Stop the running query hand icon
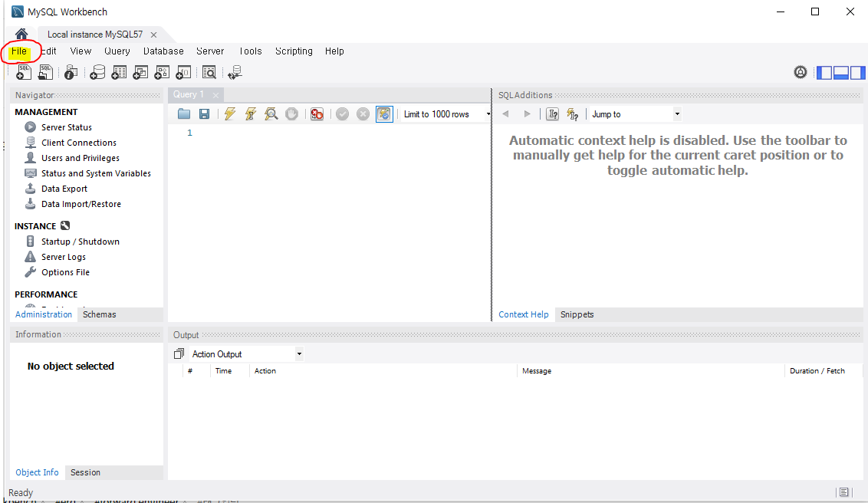Viewport: 868px width, 503px height. pyautogui.click(x=291, y=114)
